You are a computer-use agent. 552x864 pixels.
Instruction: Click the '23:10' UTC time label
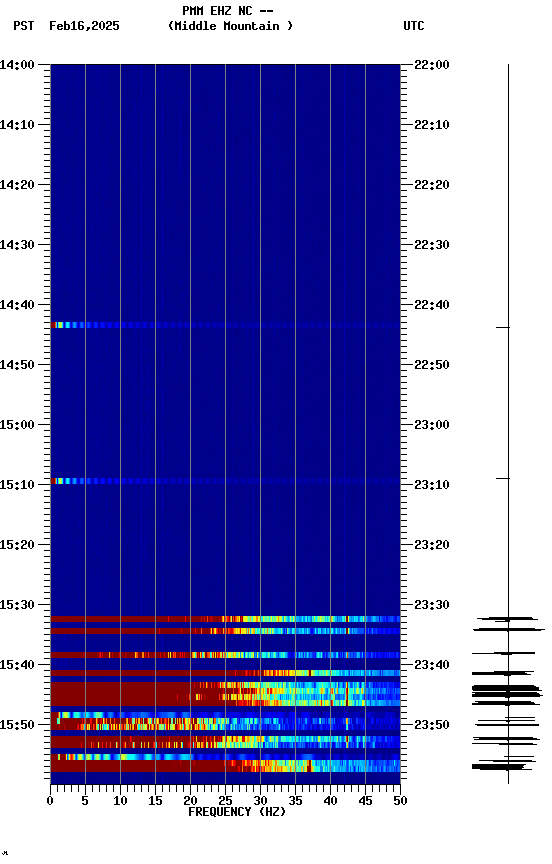pos(432,485)
